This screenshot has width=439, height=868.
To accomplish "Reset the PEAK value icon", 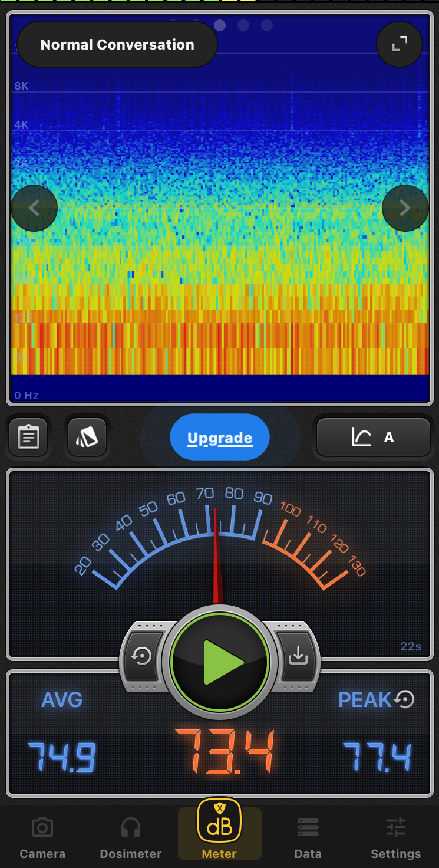I will tap(405, 699).
